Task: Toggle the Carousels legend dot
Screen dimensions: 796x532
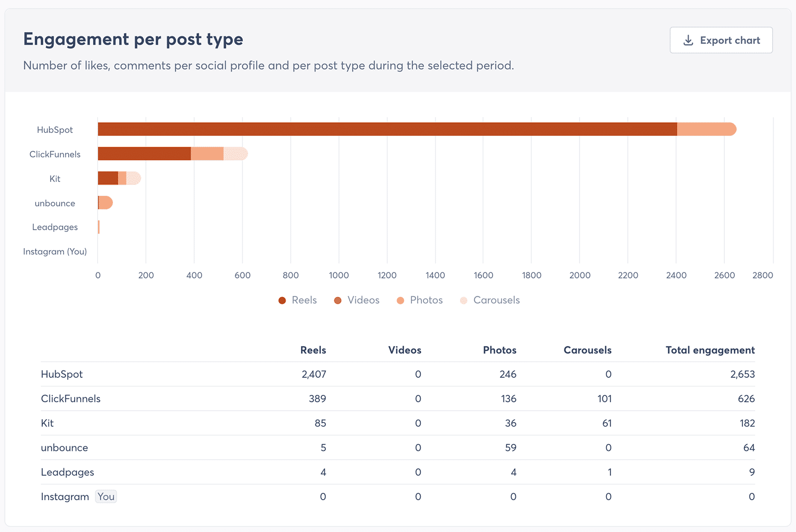Action: pos(464,300)
